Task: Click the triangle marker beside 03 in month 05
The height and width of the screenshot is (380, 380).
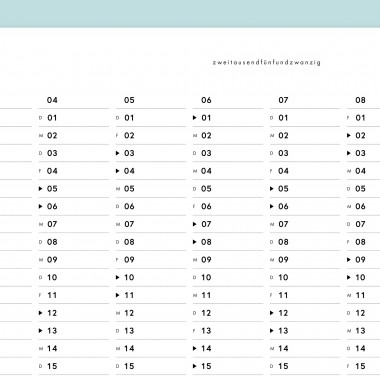Action: pyautogui.click(x=118, y=153)
